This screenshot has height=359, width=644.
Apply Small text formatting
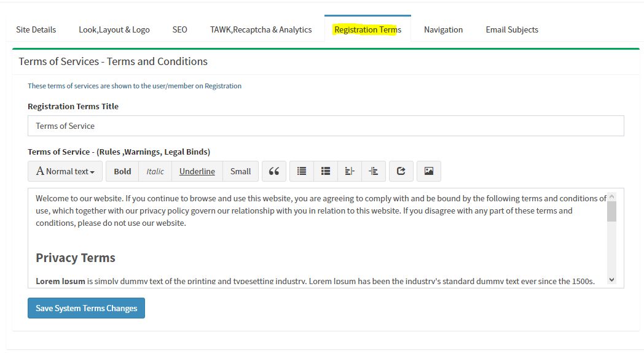pyautogui.click(x=240, y=171)
